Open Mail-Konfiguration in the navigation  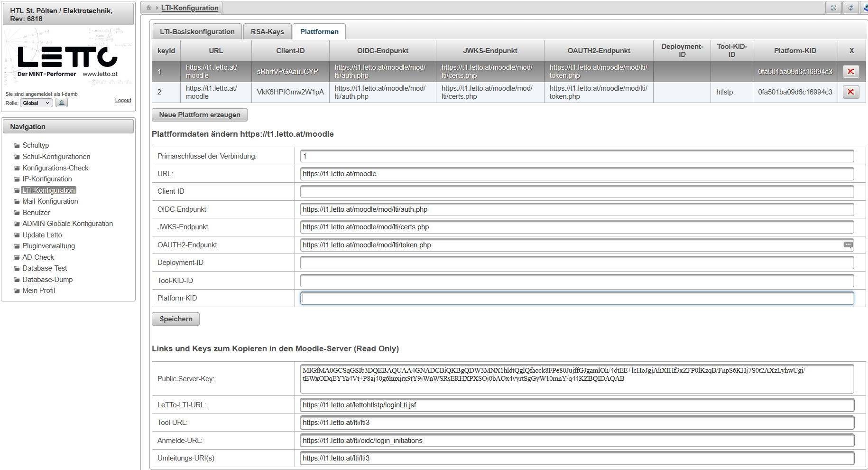click(x=50, y=201)
